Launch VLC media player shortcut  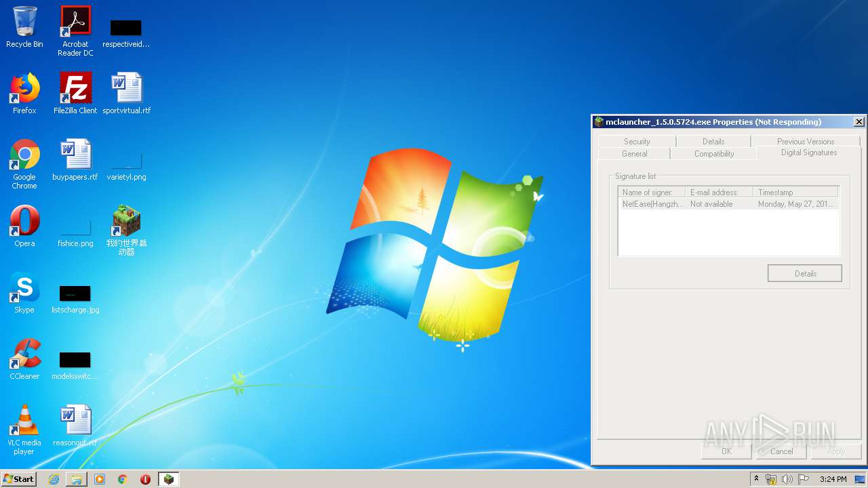tap(24, 430)
